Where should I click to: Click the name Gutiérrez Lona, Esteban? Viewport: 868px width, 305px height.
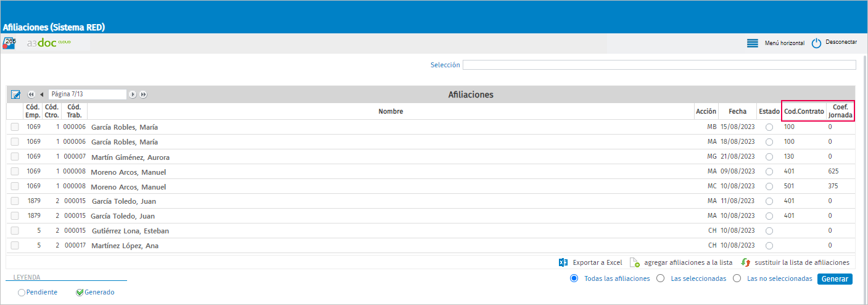[x=130, y=231]
